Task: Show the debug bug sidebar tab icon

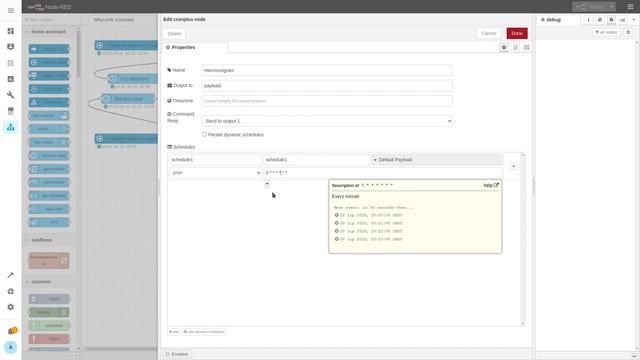Action: tap(611, 20)
